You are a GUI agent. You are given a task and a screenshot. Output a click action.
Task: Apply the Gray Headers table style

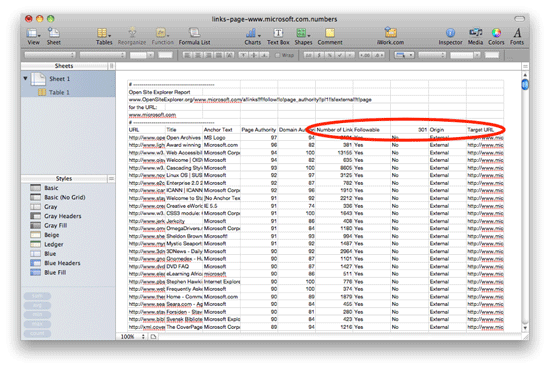62,216
